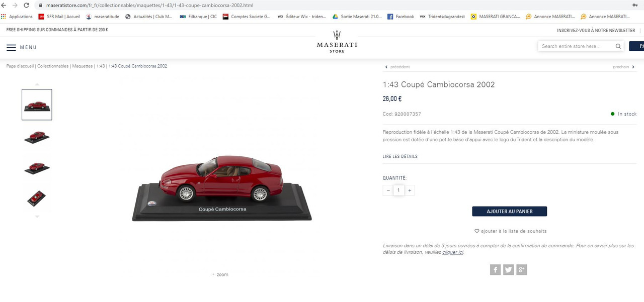Click the cliquer ici delivery link
Viewport: 644px width, 302px height.
tap(452, 252)
